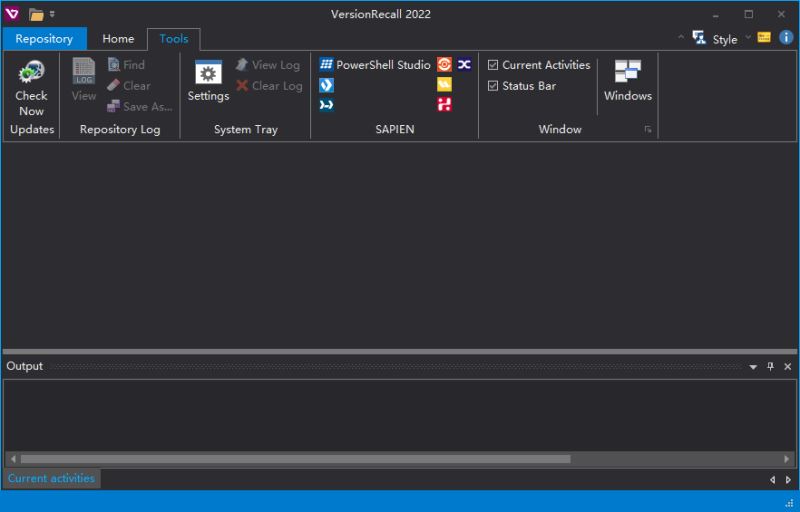Viewport: 800px width, 512px height.
Task: Click the Output horizontal scrollbar thumb
Action: pyautogui.click(x=295, y=459)
